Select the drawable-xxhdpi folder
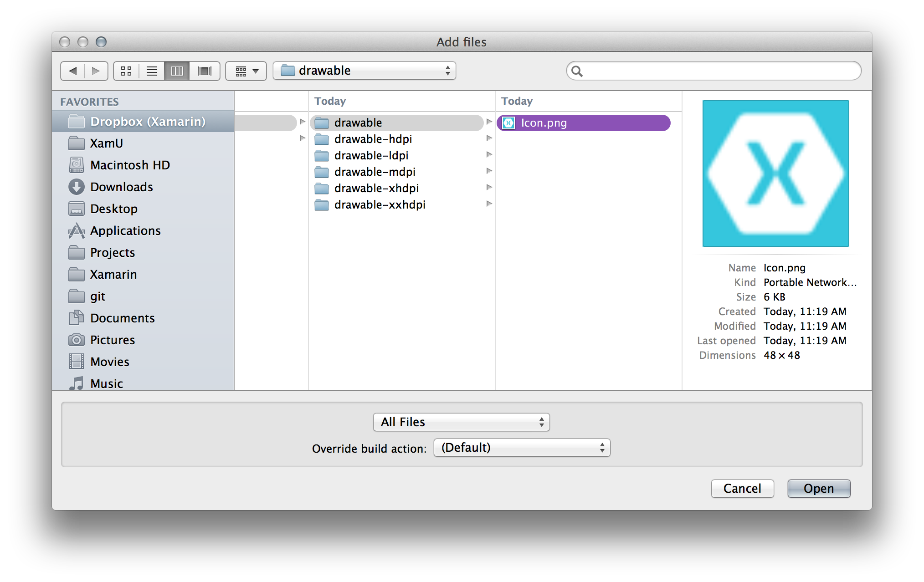 click(380, 204)
